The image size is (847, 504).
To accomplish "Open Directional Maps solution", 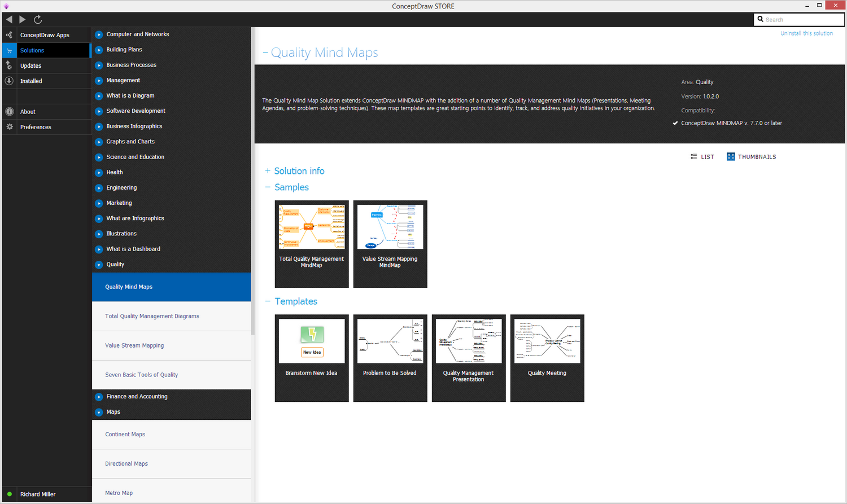I will click(171, 464).
